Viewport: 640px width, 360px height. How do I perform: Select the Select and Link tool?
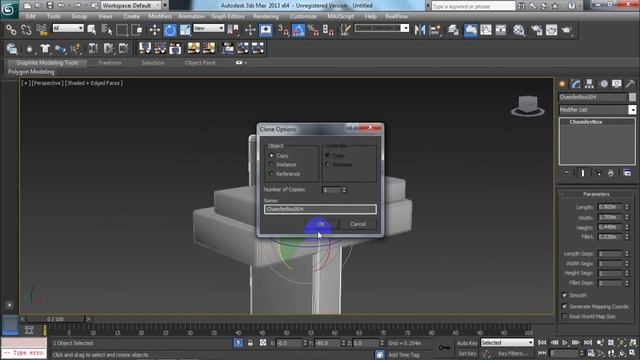(x=11, y=30)
